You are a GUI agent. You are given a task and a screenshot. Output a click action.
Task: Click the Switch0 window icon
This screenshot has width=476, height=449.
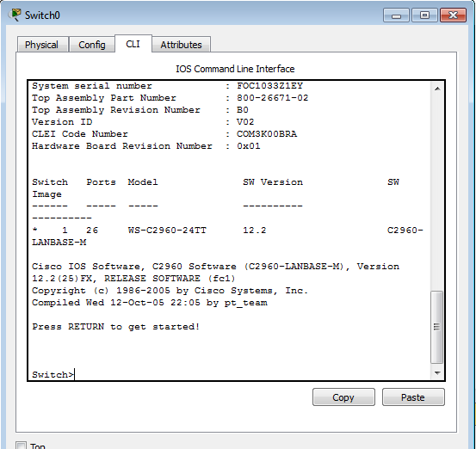pyautogui.click(x=15, y=15)
